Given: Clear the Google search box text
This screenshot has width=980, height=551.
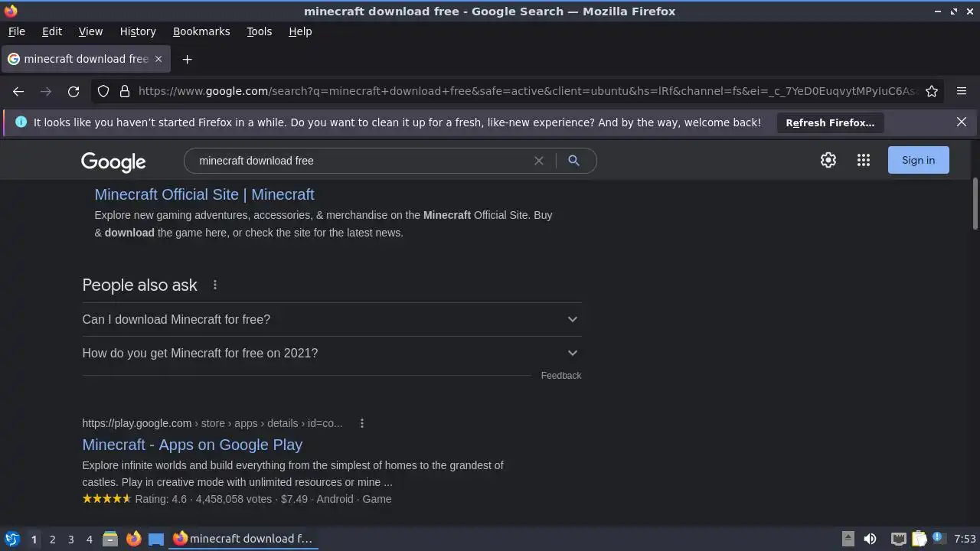Looking at the screenshot, I should click(x=539, y=161).
